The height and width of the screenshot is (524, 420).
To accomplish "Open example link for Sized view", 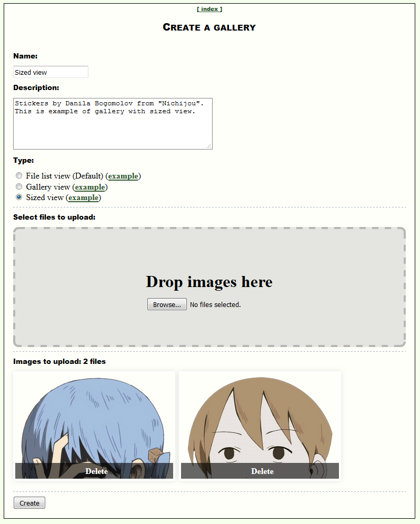I will coord(84,197).
